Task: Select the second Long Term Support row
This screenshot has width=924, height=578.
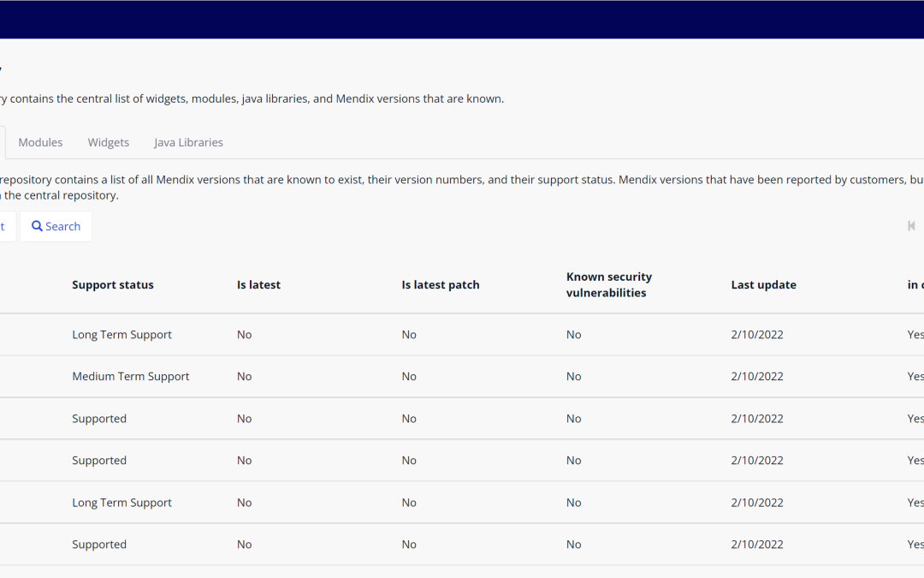Action: coord(121,503)
